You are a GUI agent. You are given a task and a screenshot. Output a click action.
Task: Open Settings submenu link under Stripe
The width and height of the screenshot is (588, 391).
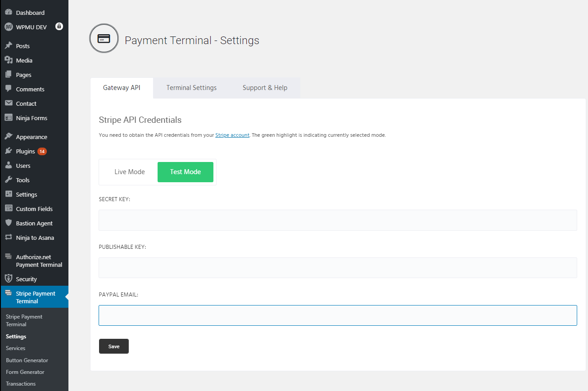(16, 337)
